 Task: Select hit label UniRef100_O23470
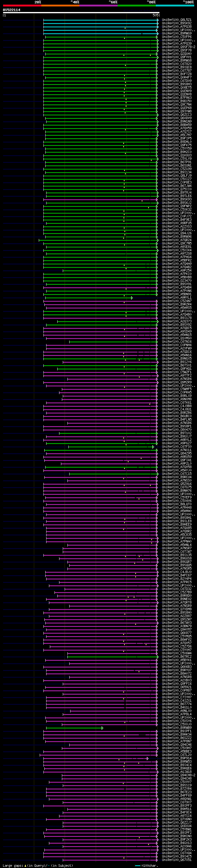[177, 280]
